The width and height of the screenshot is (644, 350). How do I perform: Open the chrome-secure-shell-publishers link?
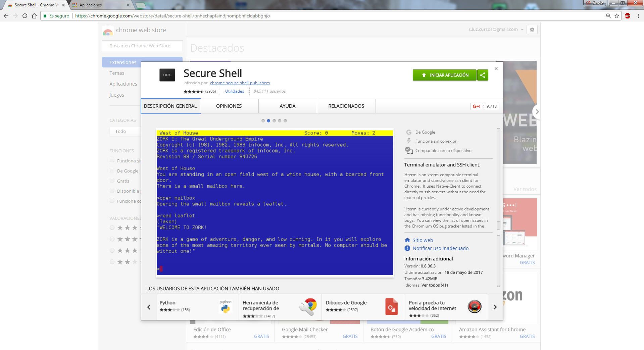point(240,83)
